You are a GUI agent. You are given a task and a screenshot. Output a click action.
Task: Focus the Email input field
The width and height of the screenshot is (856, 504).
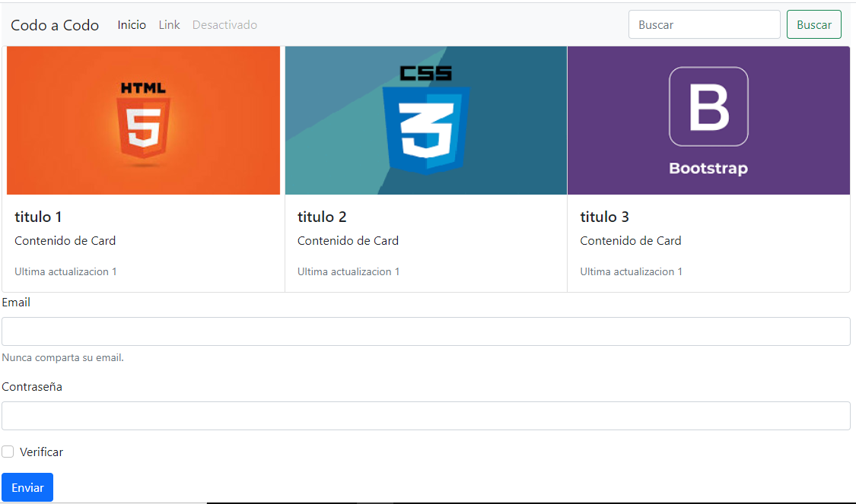[425, 331]
